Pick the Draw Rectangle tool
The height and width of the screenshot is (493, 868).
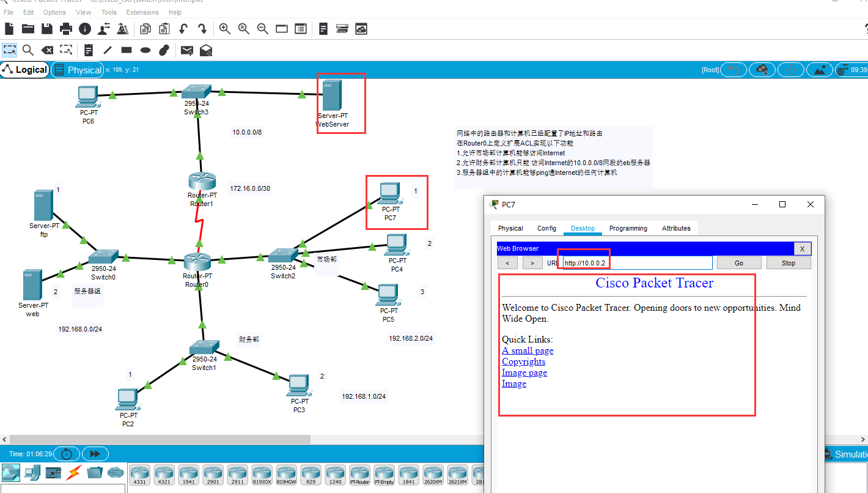[127, 50]
